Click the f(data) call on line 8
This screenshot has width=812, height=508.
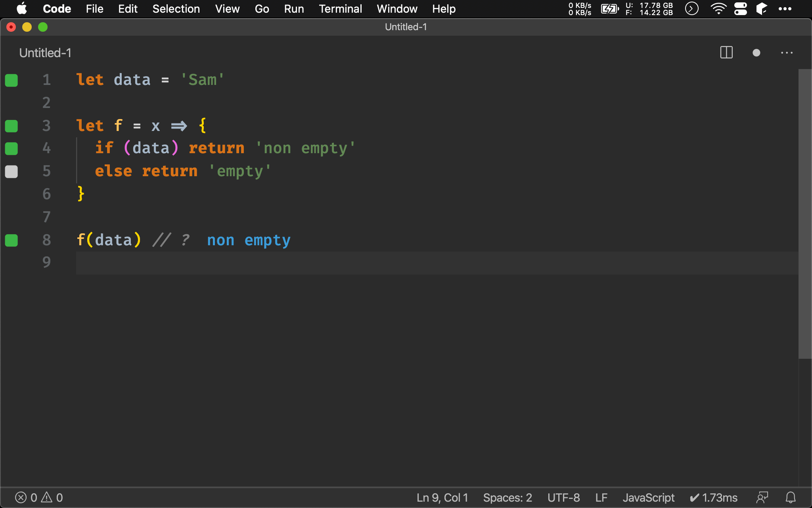coord(109,240)
